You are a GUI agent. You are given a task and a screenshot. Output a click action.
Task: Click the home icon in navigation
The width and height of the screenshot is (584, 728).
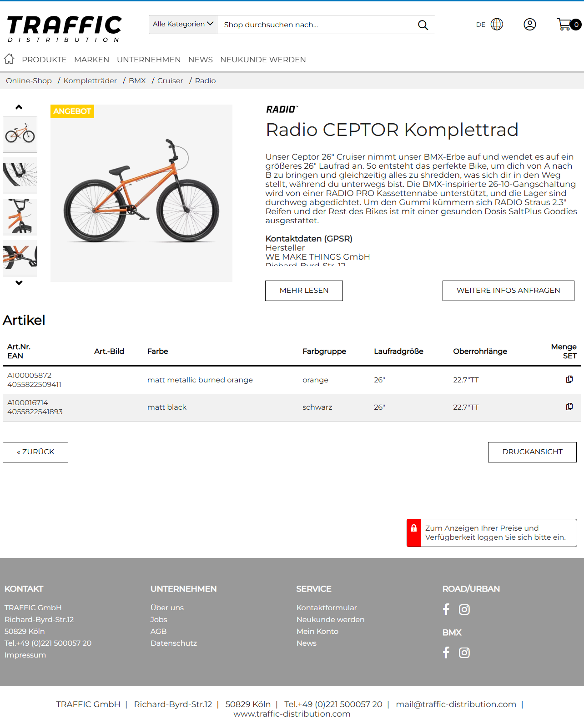click(x=9, y=59)
